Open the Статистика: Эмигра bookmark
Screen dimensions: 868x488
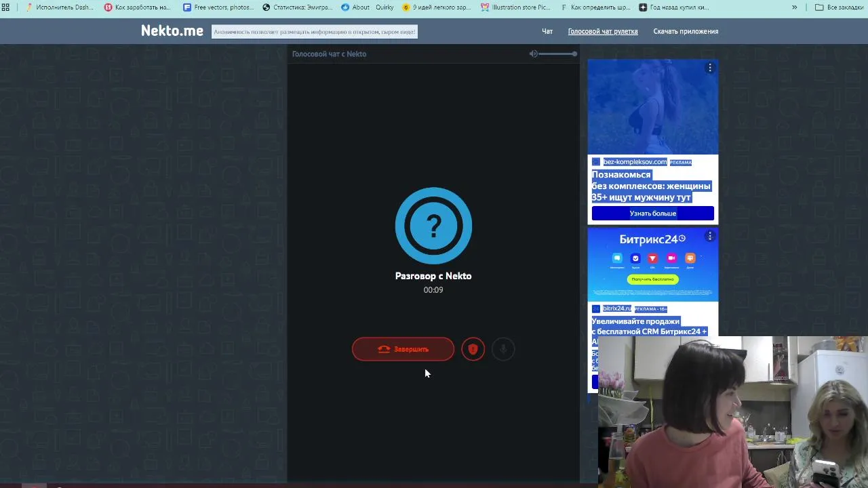click(x=297, y=7)
